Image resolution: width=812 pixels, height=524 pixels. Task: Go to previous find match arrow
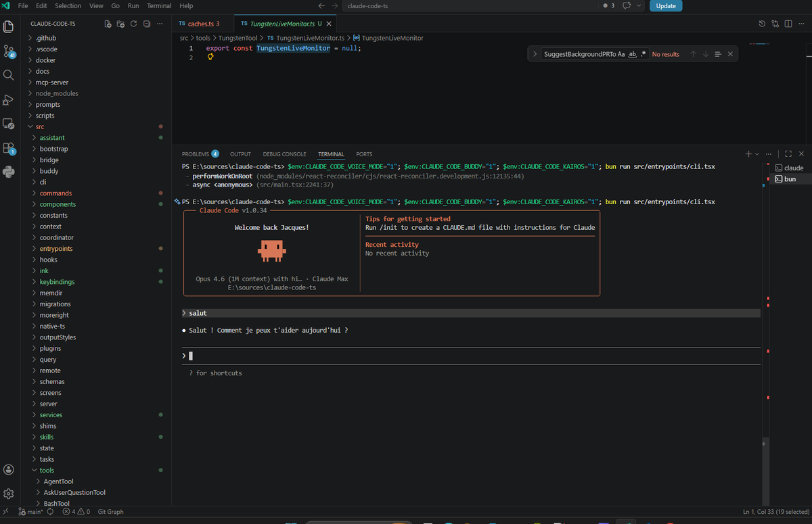click(693, 54)
